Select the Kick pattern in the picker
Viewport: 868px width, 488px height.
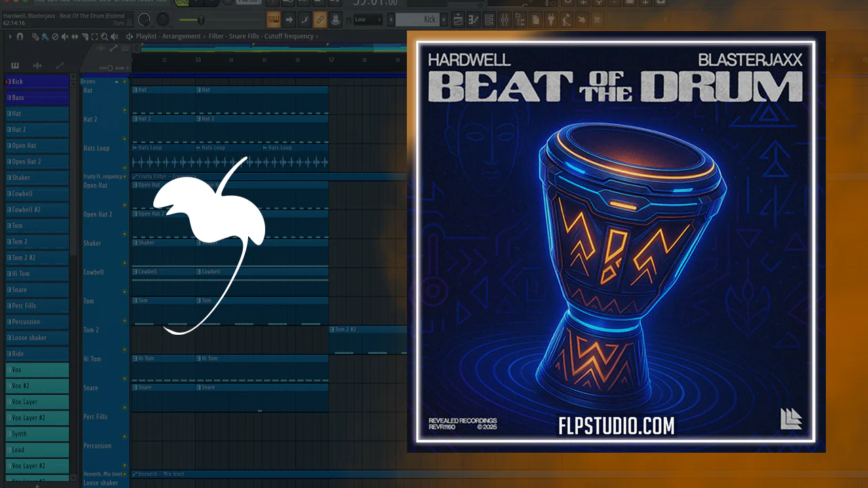37,81
